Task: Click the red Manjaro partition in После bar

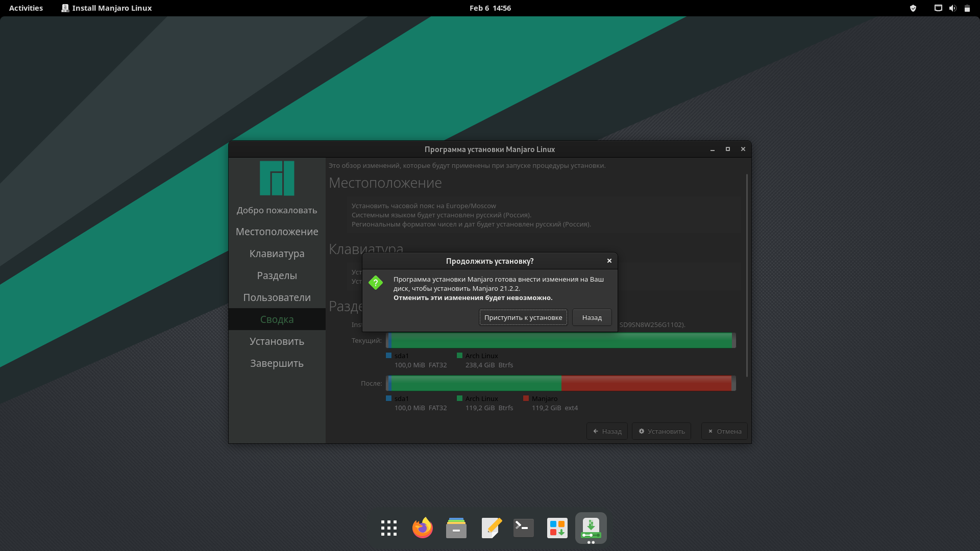Action: tap(646, 383)
